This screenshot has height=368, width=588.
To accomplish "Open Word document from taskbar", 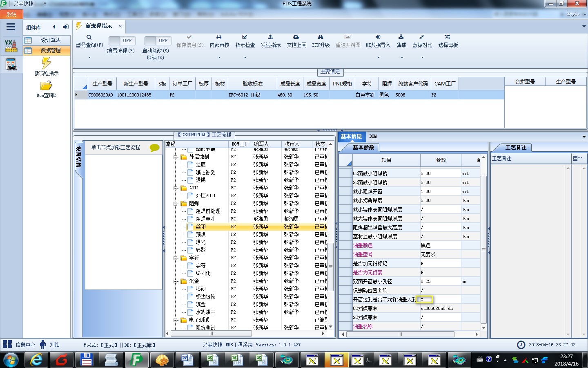I will coord(187,360).
